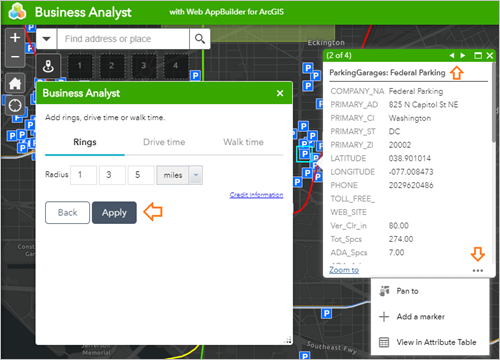Viewport: 500px width, 360px height.
Task: Click the address 825 N Capitol St NE
Action: [423, 105]
